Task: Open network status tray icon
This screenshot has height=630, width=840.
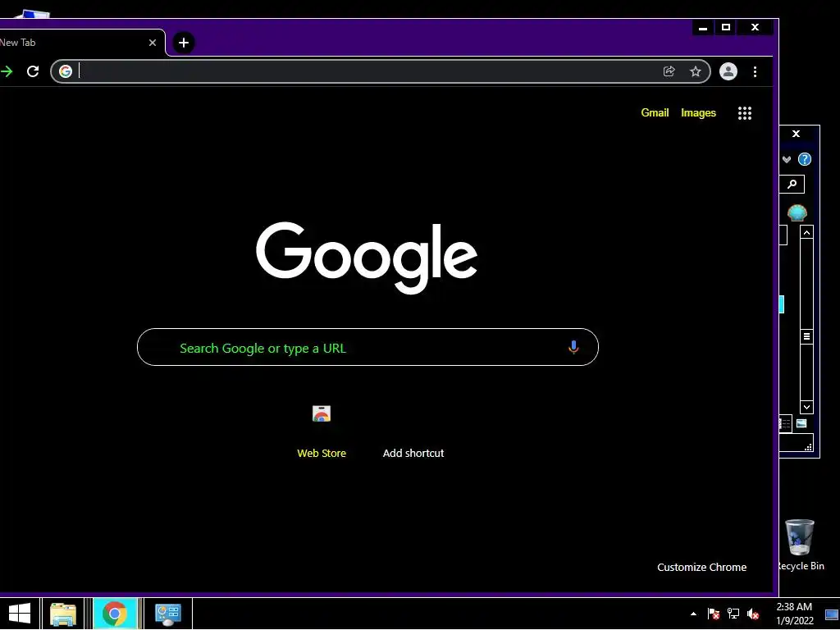Action: [x=733, y=614]
